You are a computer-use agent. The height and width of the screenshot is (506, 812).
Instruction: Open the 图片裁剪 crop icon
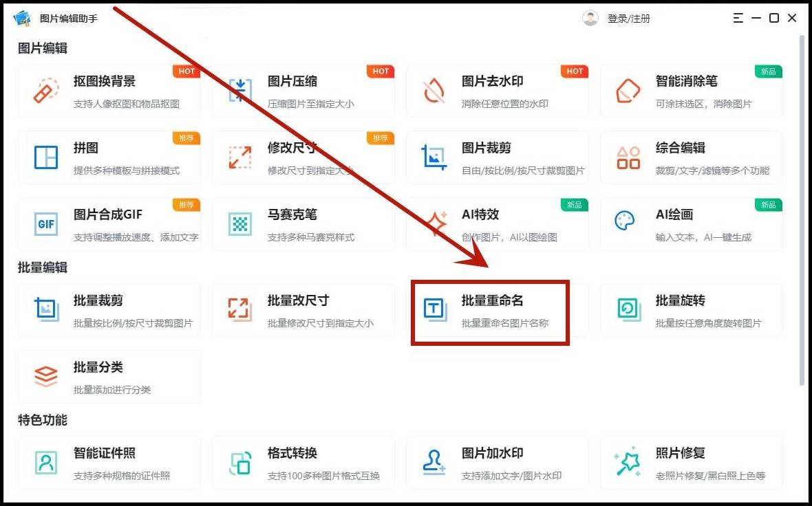(434, 157)
